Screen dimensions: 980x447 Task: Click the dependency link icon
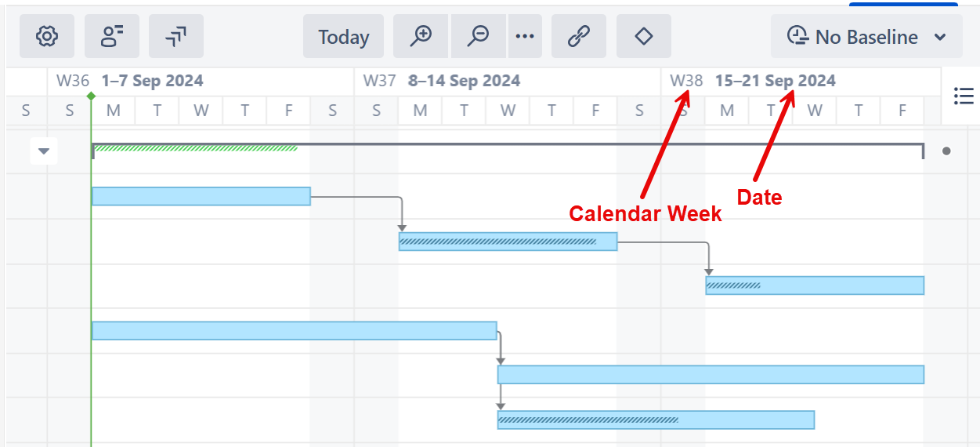coord(578,36)
